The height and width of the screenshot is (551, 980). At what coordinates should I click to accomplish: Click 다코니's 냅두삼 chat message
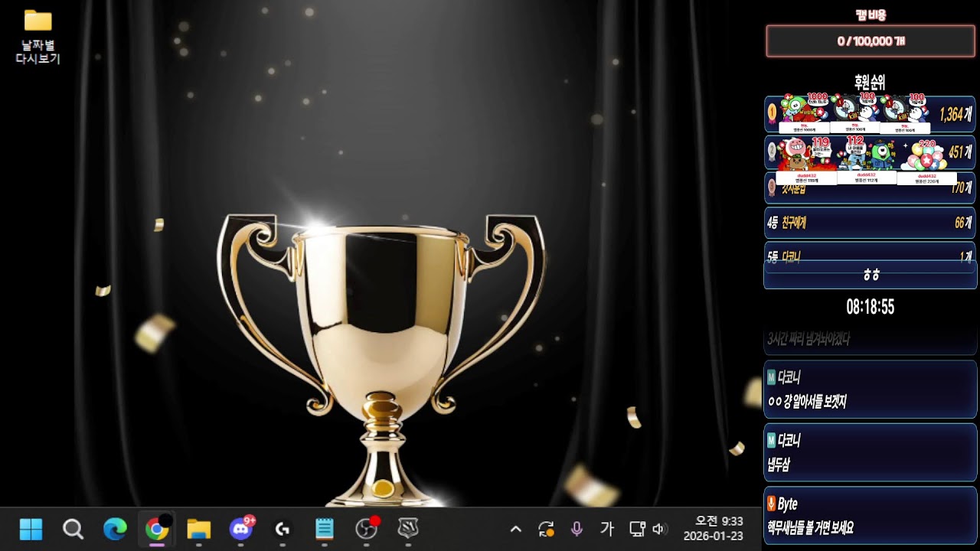(x=871, y=452)
